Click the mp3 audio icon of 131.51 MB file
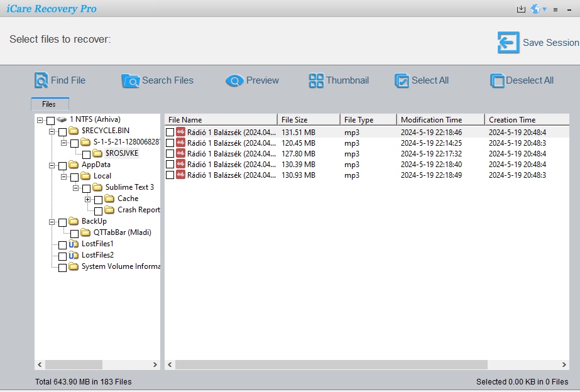 pyautogui.click(x=180, y=132)
